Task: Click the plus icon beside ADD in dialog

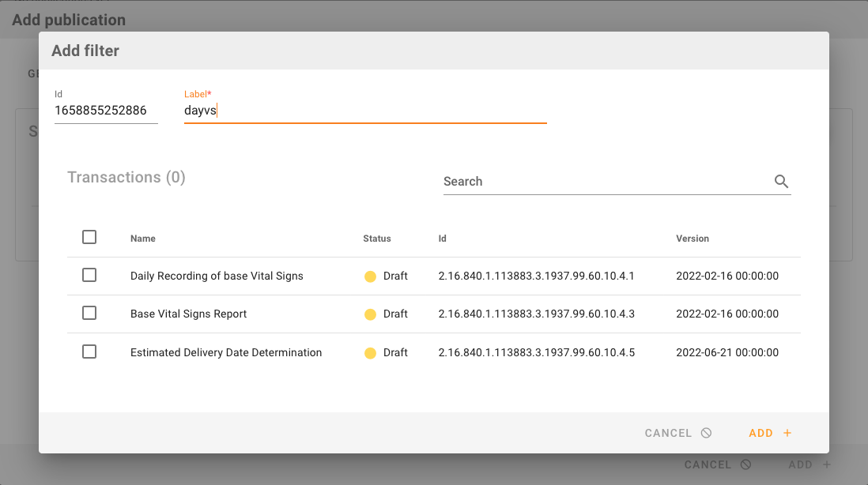Action: pyautogui.click(x=787, y=433)
